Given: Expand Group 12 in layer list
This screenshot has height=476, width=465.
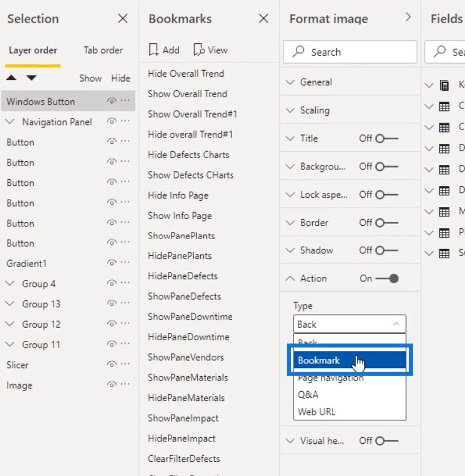Looking at the screenshot, I should pos(10,324).
